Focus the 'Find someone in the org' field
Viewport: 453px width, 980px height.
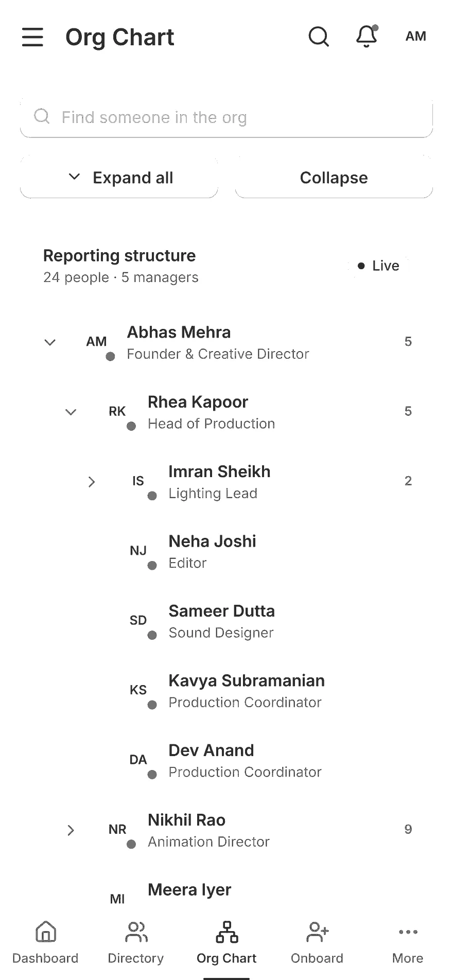pyautogui.click(x=226, y=117)
